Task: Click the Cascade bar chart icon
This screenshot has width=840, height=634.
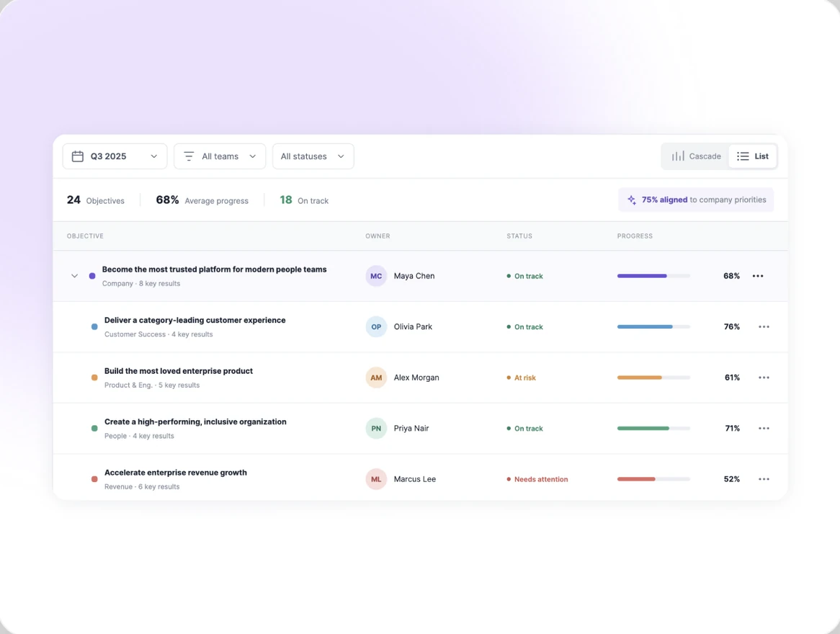Action: 678,156
